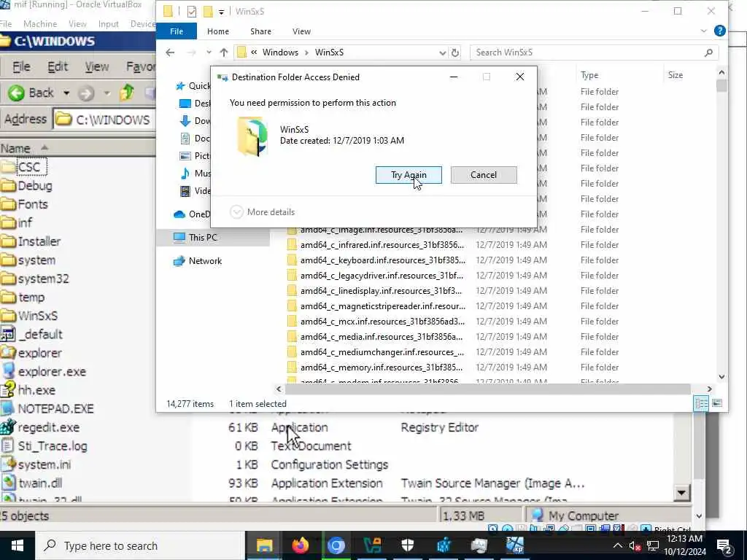The height and width of the screenshot is (560, 747).
Task: Open File Explorer from the taskbar
Action: click(x=264, y=545)
